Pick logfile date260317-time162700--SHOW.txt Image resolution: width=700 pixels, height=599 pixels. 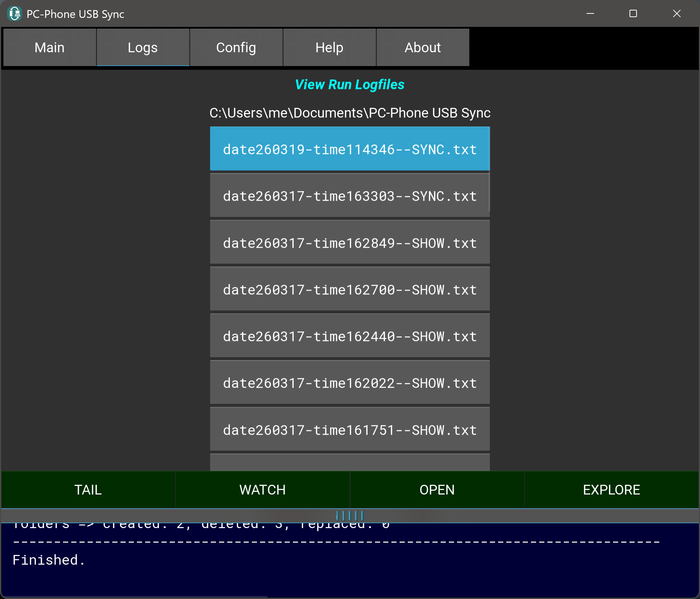pyautogui.click(x=349, y=290)
